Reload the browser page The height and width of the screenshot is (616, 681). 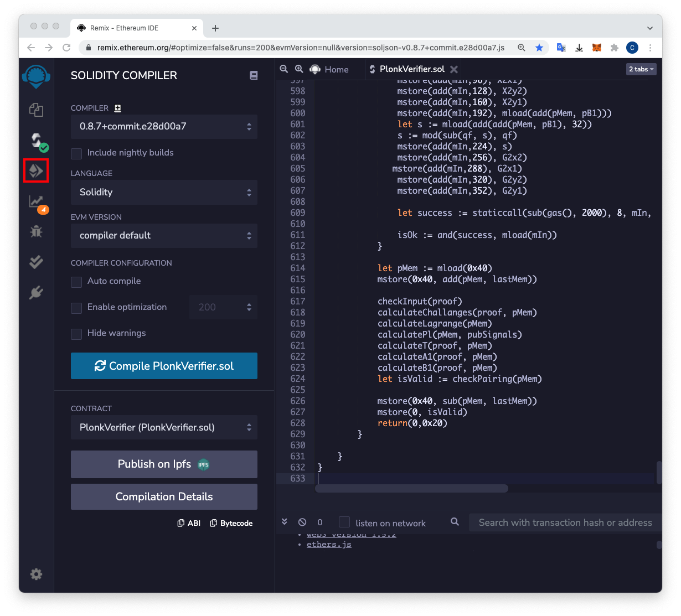tap(66, 48)
